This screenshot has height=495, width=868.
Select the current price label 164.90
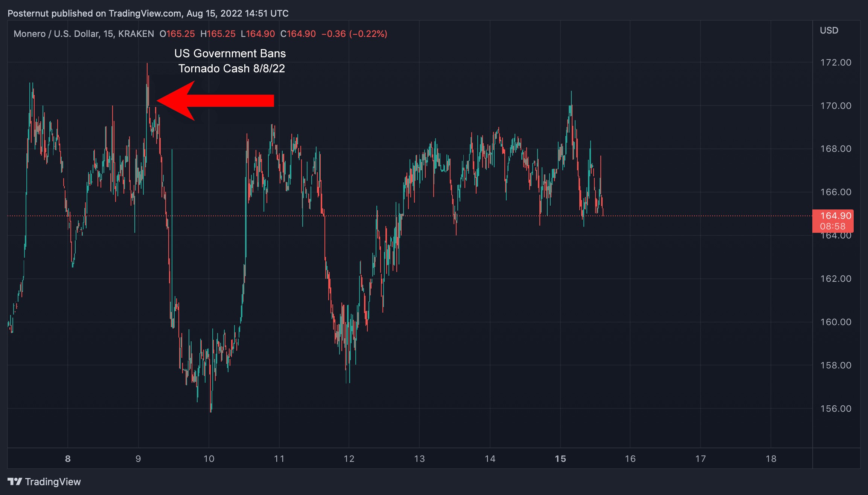836,215
